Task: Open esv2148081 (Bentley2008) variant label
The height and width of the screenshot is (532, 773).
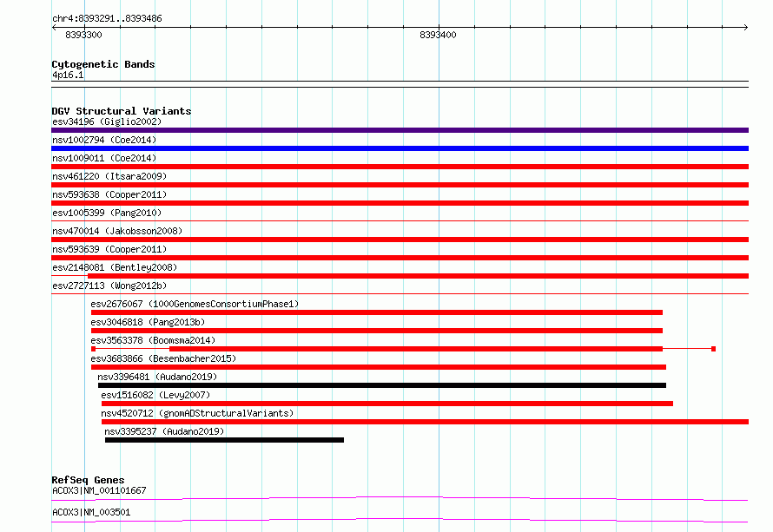Action: [x=115, y=267]
